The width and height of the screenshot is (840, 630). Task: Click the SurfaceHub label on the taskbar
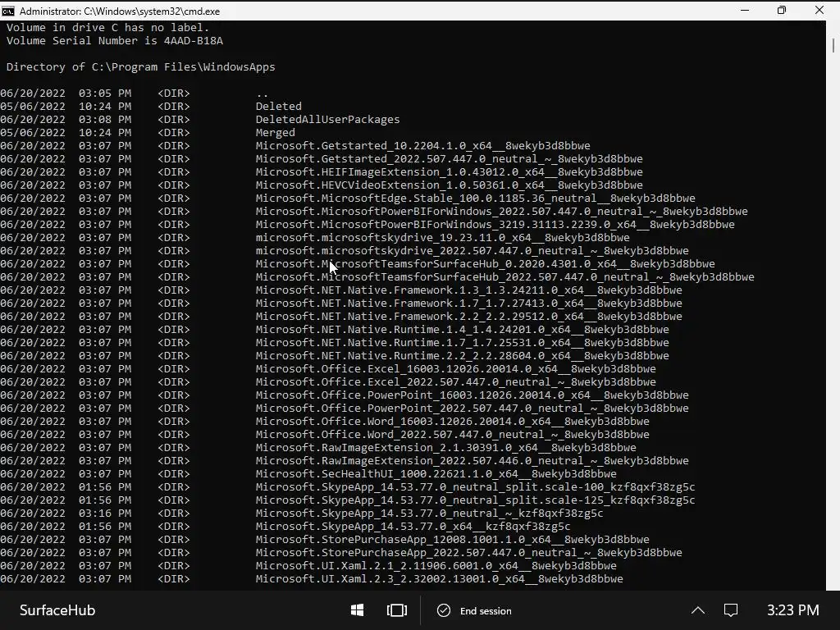pos(57,610)
